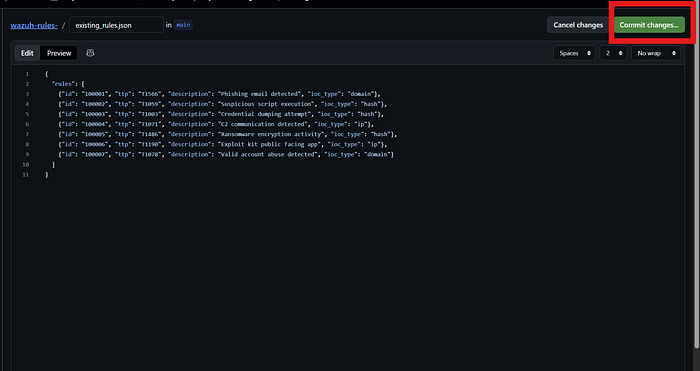Click "Credential dumping attempt" text
700x371 pixels.
point(264,114)
